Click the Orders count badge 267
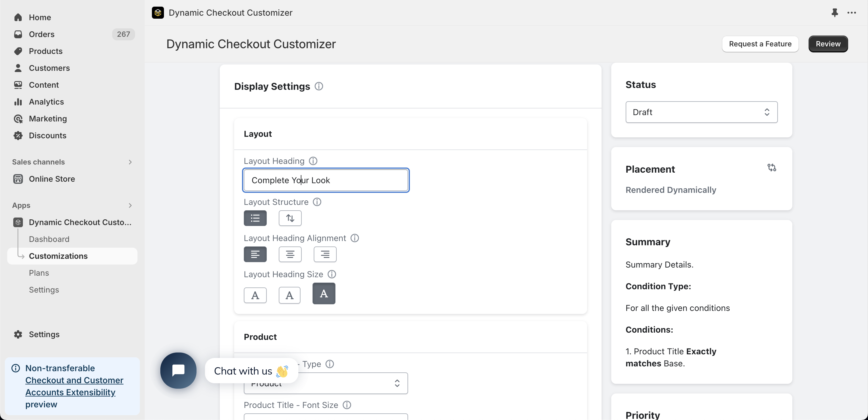This screenshot has width=868, height=420. (123, 34)
